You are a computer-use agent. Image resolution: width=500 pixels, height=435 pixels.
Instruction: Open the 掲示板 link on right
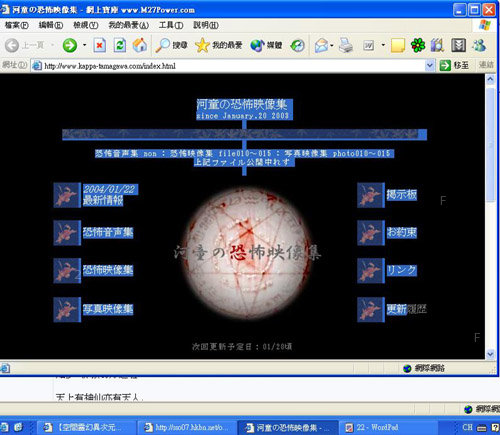402,195
